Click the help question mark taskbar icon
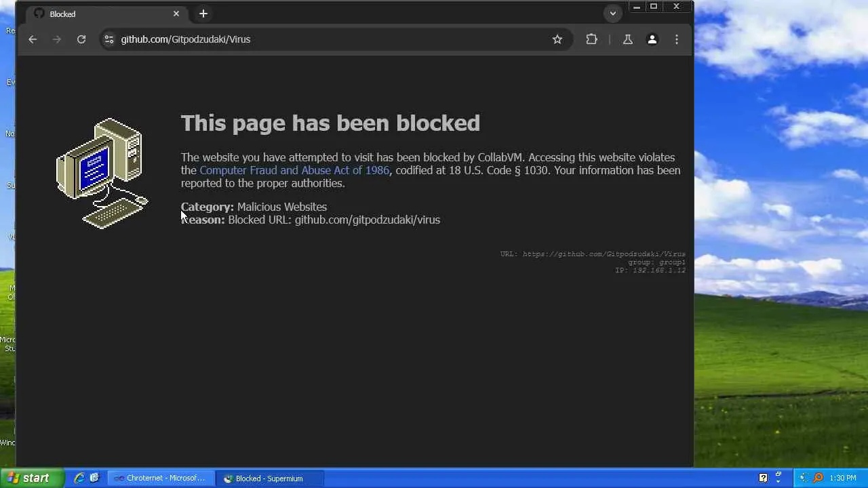This screenshot has height=488, width=868. pos(763,478)
